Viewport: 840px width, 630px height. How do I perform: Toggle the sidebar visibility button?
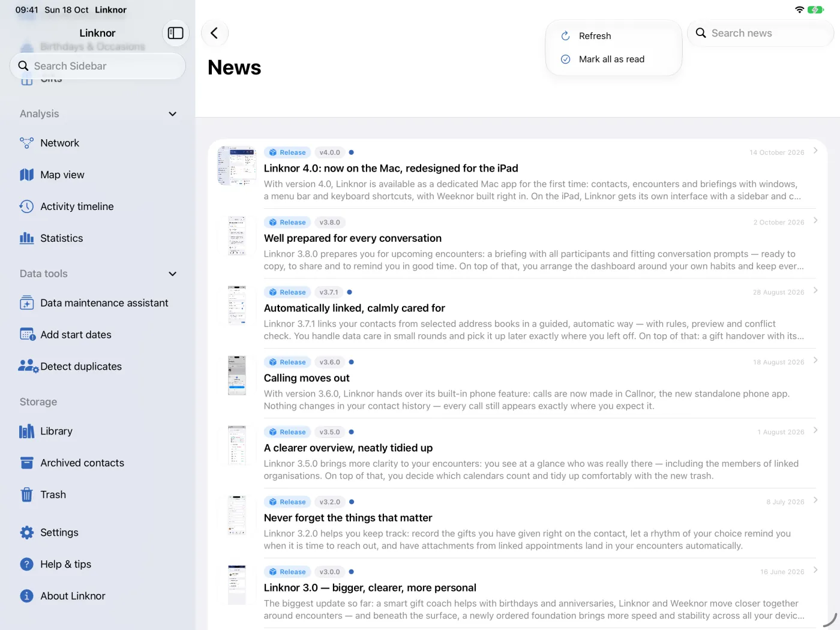[175, 33]
